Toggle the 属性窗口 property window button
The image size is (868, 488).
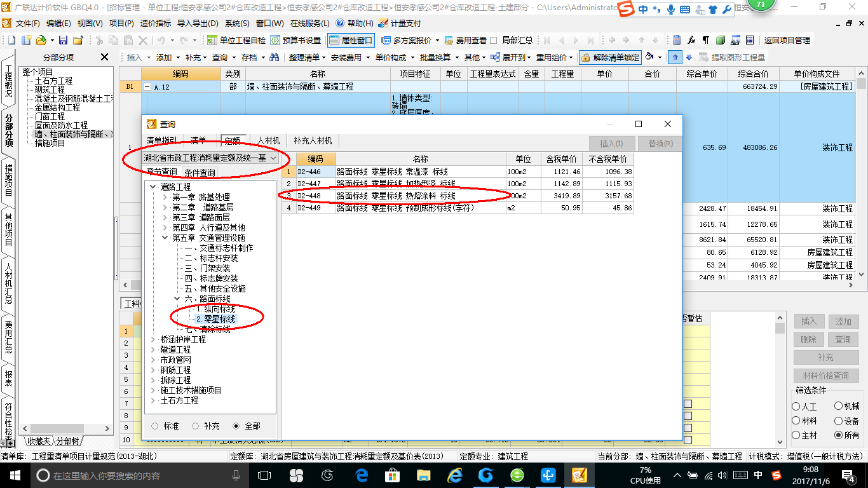coord(351,40)
